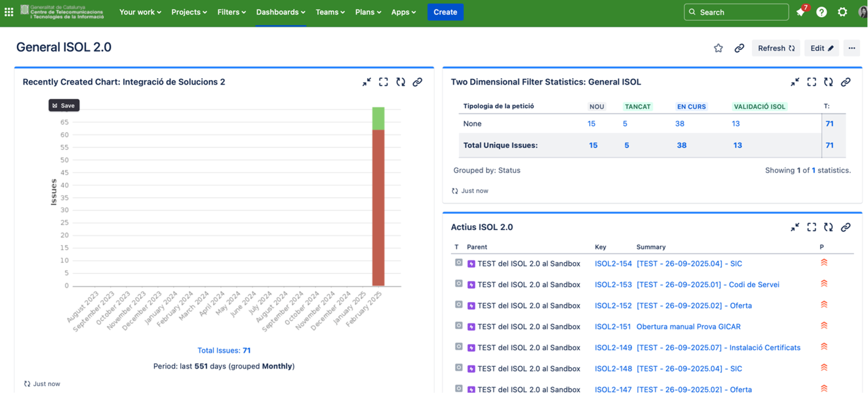Expand the Filters dropdown menu
Screen dimensions: 868x394
231,12
